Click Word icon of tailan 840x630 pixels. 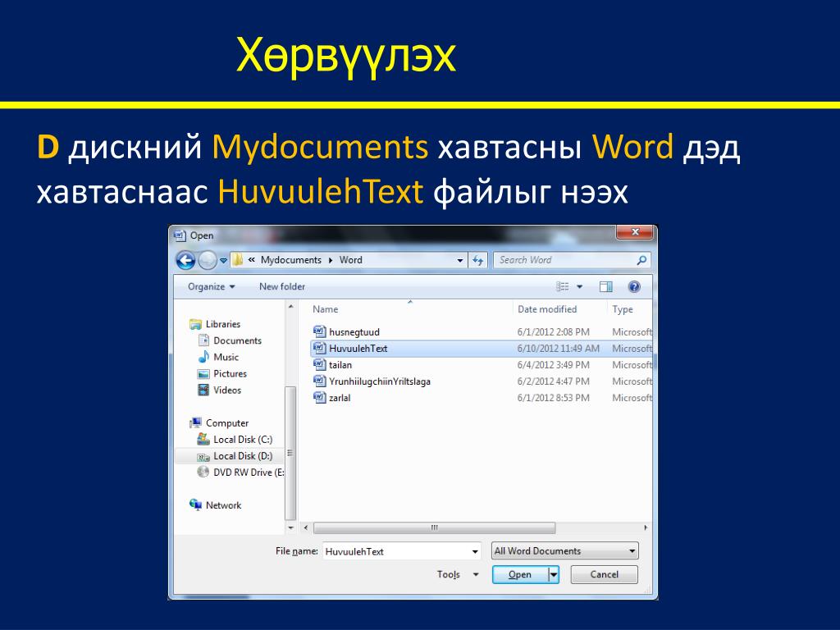(x=320, y=365)
